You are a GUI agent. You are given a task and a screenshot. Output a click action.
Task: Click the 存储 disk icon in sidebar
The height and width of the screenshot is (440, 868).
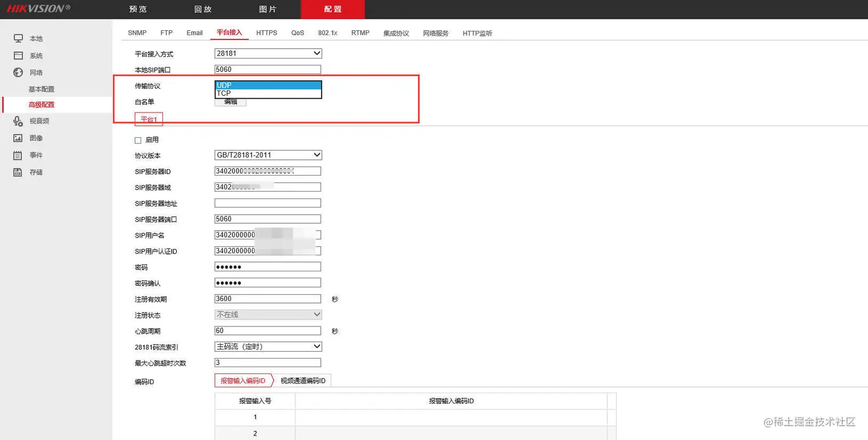coord(18,172)
